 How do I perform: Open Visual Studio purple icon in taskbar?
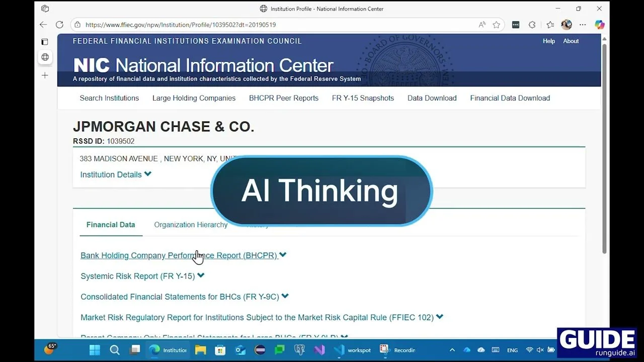coord(319,350)
